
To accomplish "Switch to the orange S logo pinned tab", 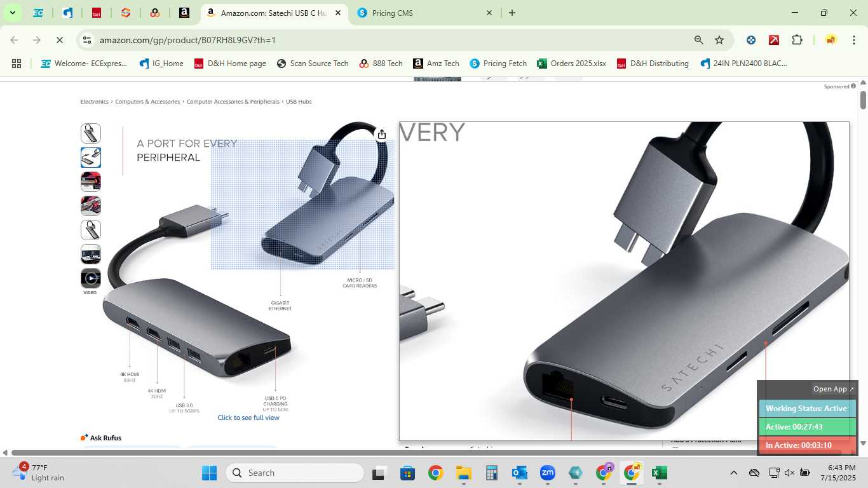I will [126, 13].
